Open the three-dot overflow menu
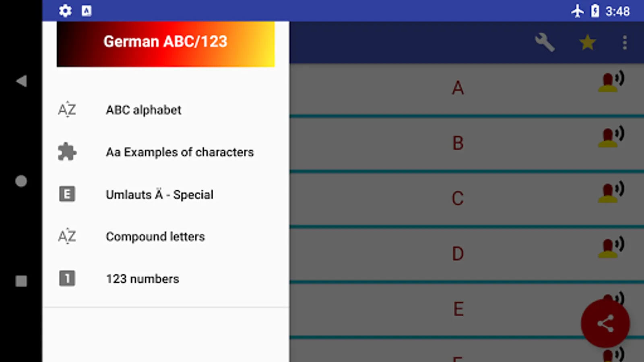 pos(624,42)
